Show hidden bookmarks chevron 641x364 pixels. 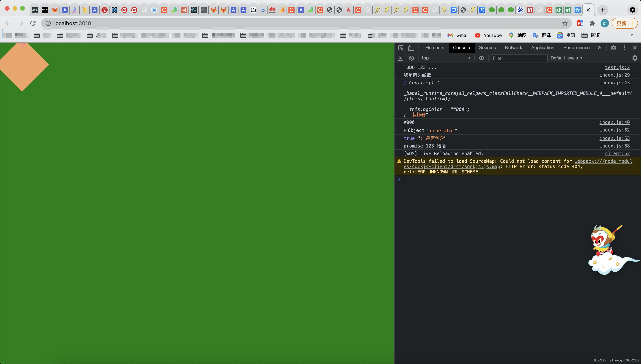click(632, 35)
